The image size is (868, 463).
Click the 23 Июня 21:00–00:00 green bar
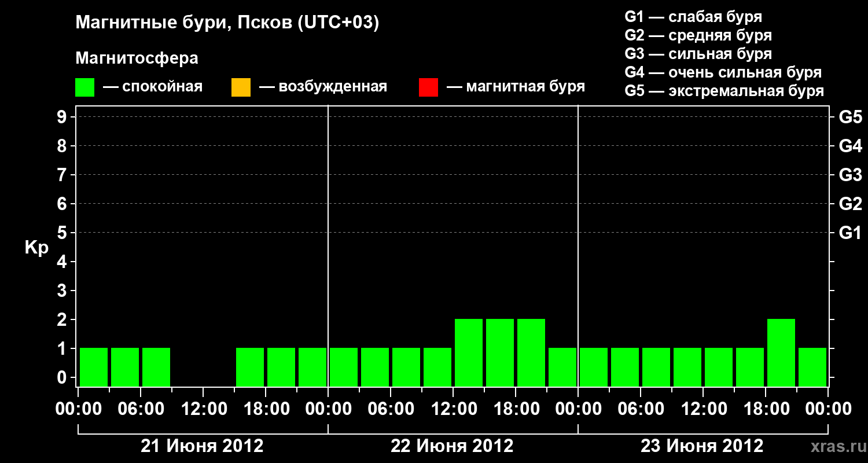click(812, 367)
